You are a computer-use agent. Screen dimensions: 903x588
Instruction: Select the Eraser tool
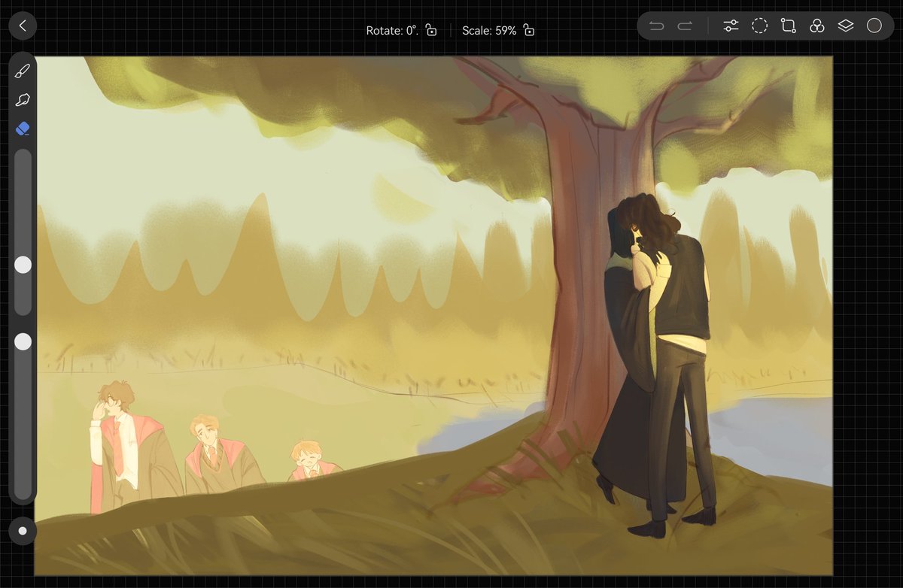point(23,129)
